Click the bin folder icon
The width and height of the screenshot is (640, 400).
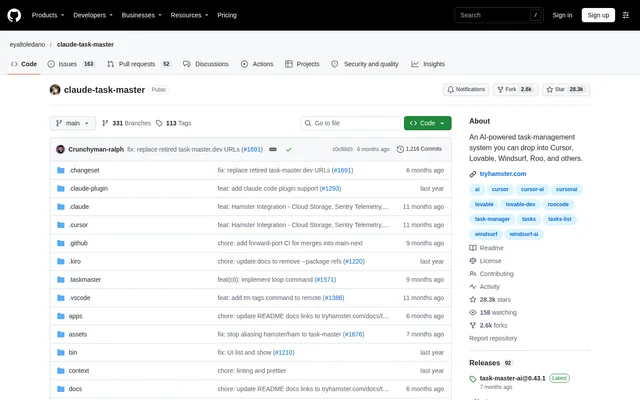61,352
